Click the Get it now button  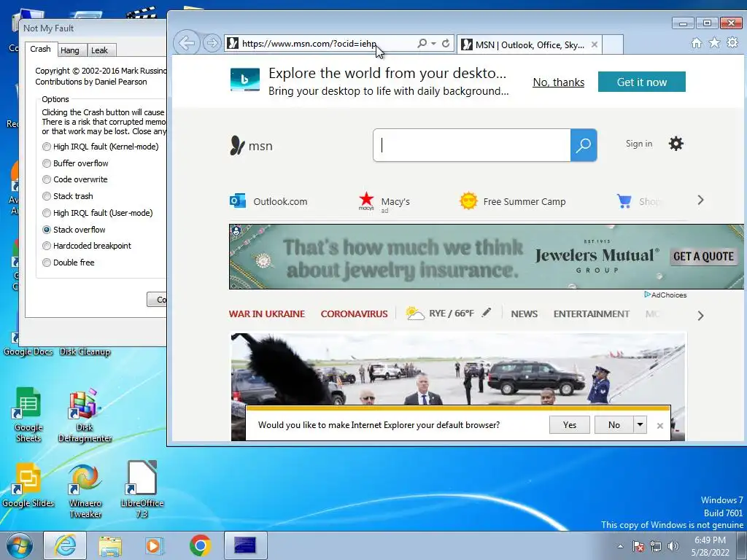[641, 82]
